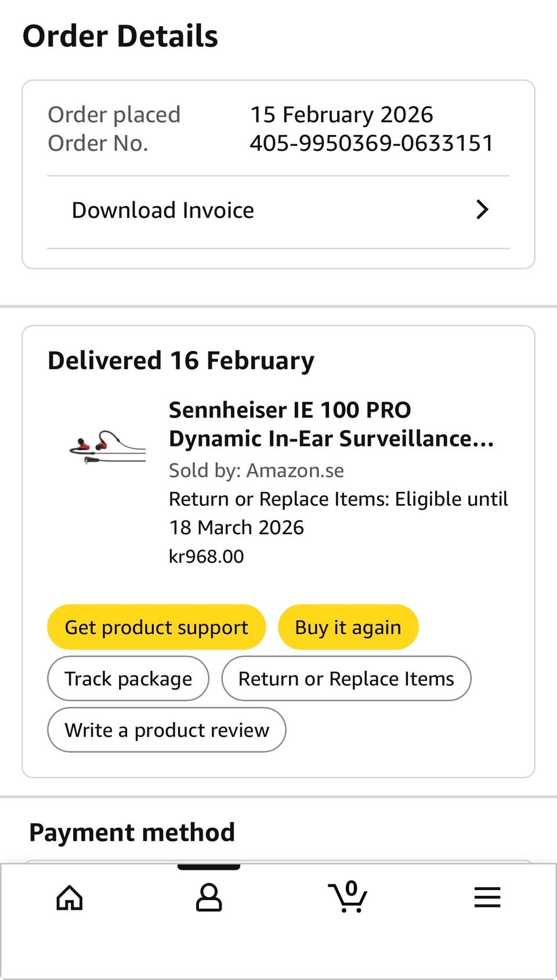Open the account profile icon
The image size is (557, 980).
tap(209, 898)
